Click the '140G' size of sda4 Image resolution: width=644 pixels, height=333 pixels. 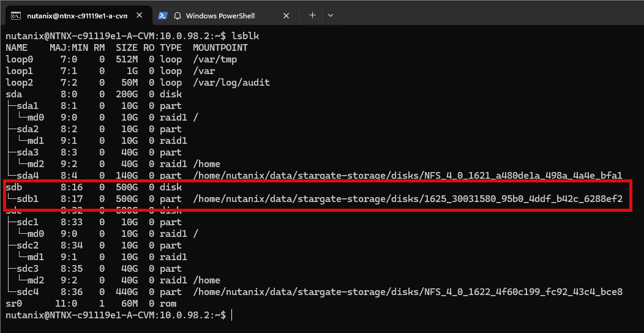pyautogui.click(x=127, y=176)
